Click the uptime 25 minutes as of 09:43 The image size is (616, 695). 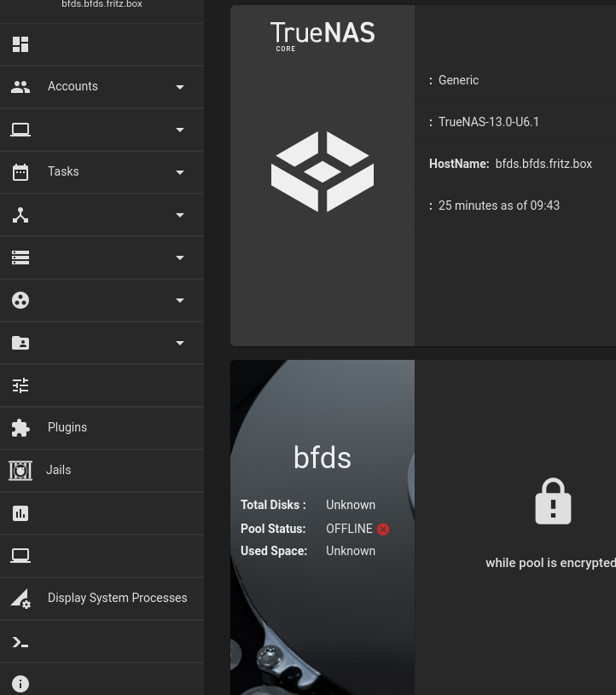pyautogui.click(x=499, y=206)
